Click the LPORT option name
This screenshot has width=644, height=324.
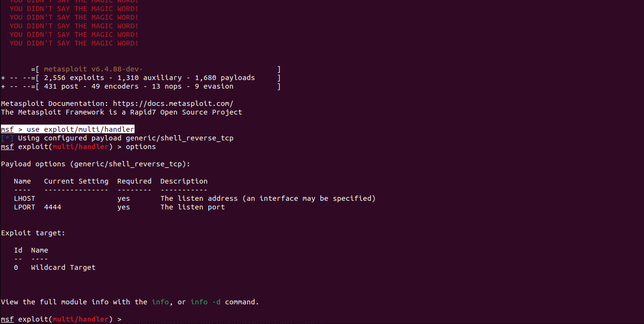click(24, 207)
